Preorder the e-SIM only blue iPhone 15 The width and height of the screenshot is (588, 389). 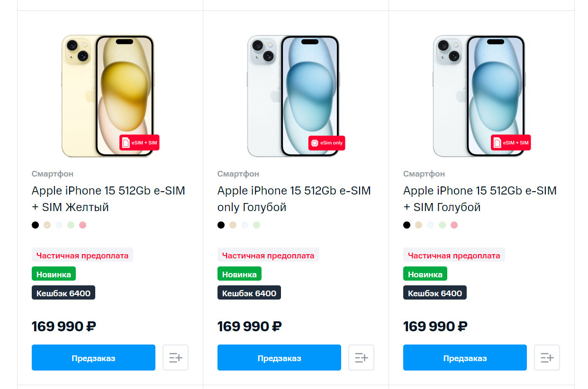pyautogui.click(x=279, y=357)
